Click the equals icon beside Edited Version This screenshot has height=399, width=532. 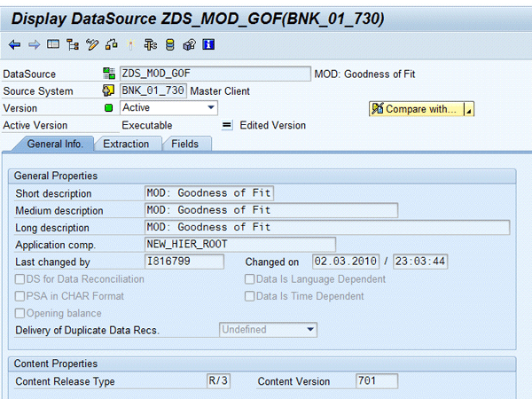pos(227,126)
